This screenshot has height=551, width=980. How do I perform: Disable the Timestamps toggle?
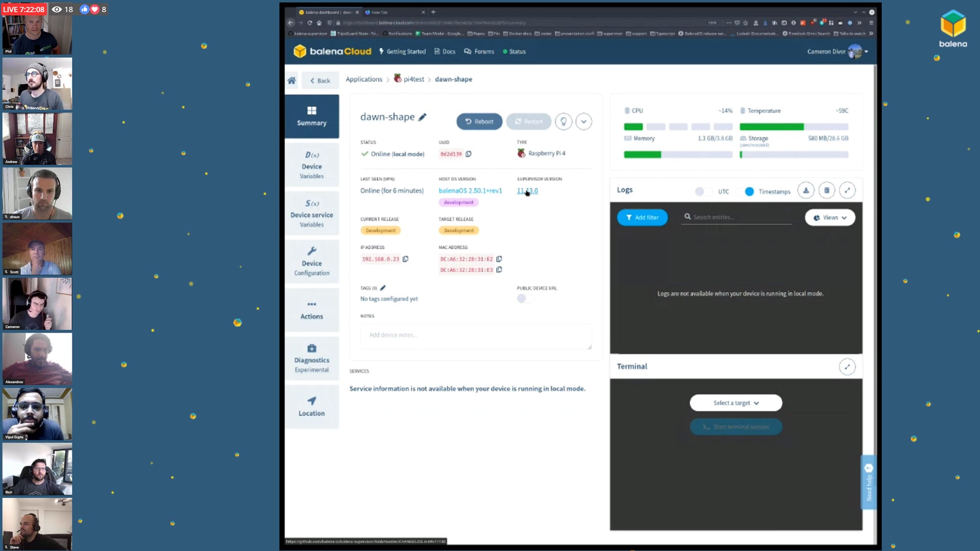(746, 191)
